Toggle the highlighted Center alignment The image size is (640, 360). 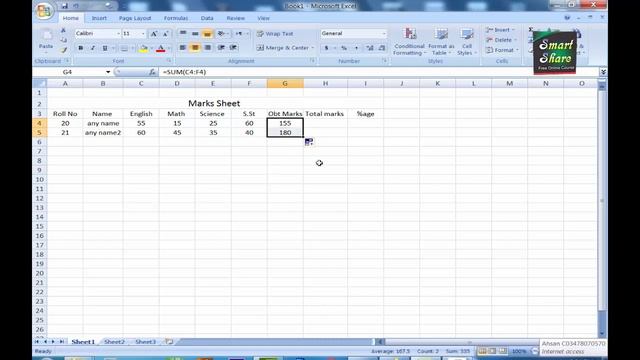(195, 48)
